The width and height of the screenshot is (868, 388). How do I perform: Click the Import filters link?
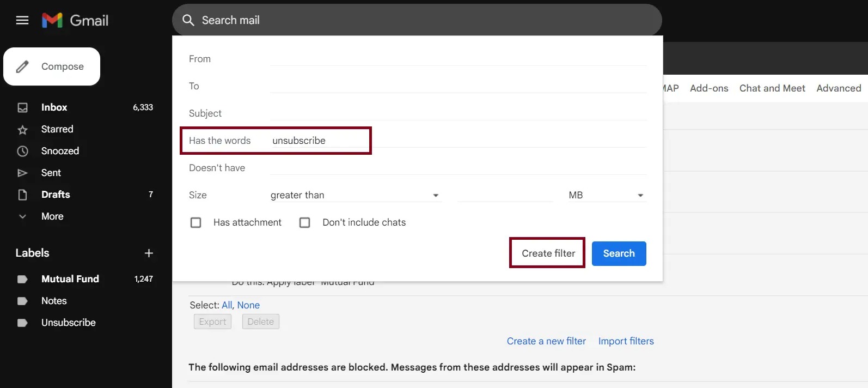click(626, 341)
